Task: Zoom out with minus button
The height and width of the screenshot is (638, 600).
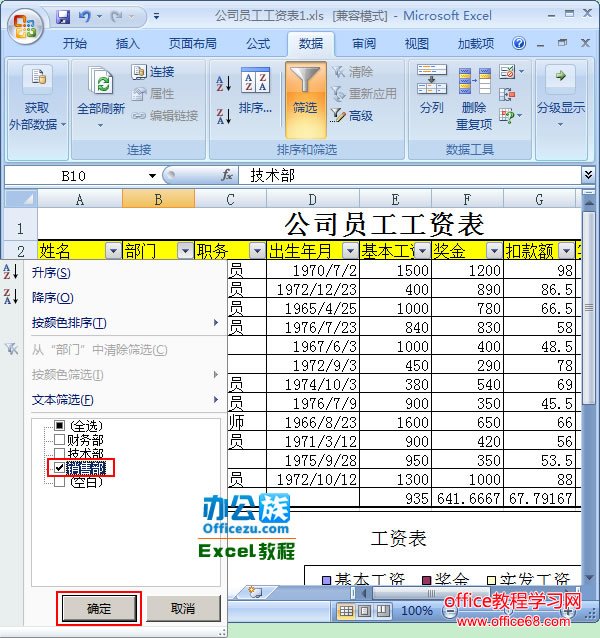Action: click(x=449, y=611)
